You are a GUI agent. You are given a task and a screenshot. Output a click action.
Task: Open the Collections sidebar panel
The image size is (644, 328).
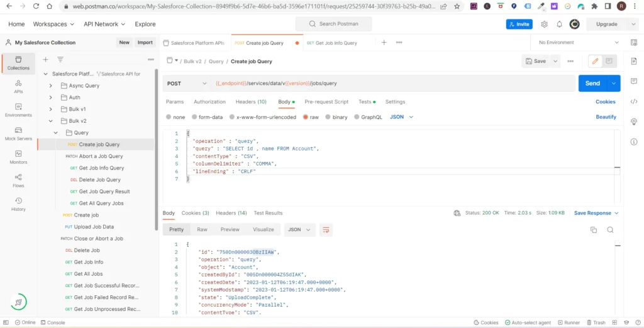(x=18, y=64)
